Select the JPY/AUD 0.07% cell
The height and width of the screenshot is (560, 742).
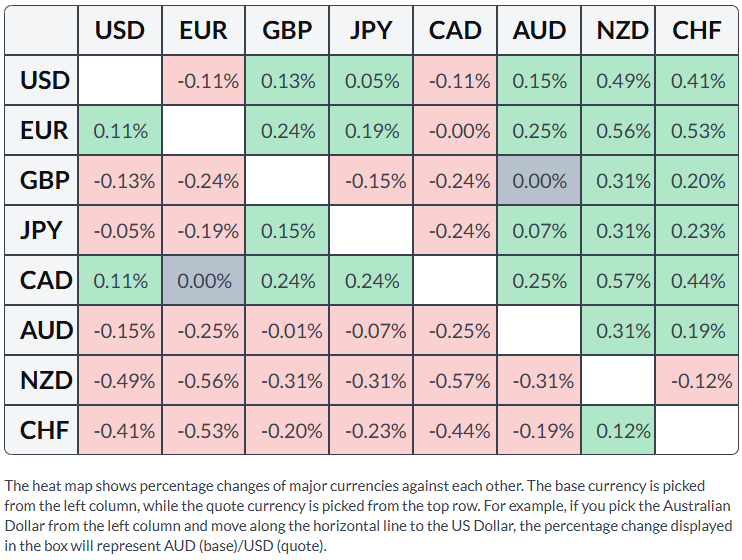tap(539, 231)
